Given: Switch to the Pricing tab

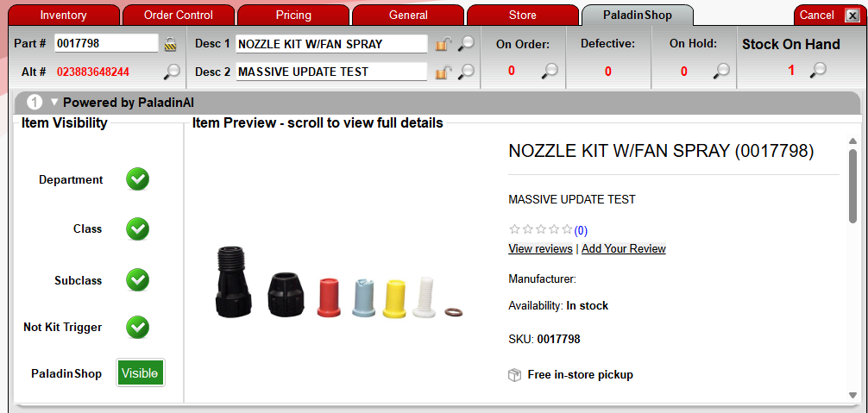Looking at the screenshot, I should [293, 15].
